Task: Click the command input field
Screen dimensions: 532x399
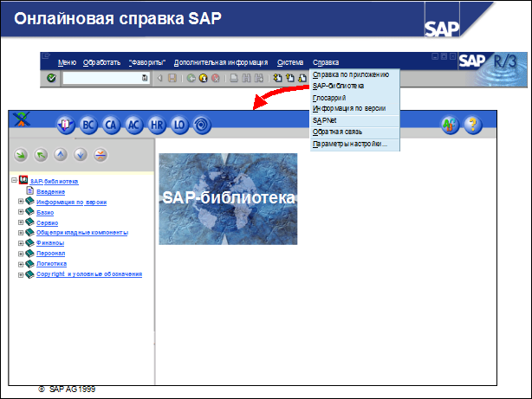Action: click(101, 78)
